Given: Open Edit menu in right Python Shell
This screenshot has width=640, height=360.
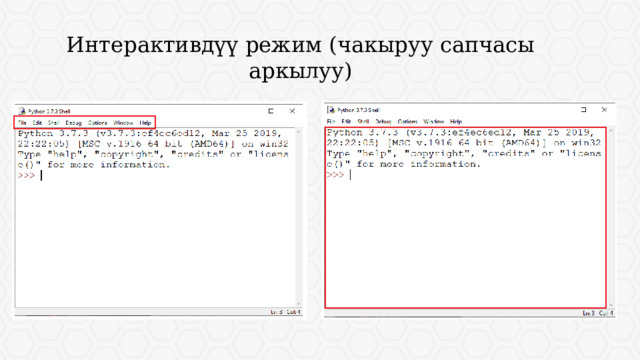Looking at the screenshot, I should [346, 122].
